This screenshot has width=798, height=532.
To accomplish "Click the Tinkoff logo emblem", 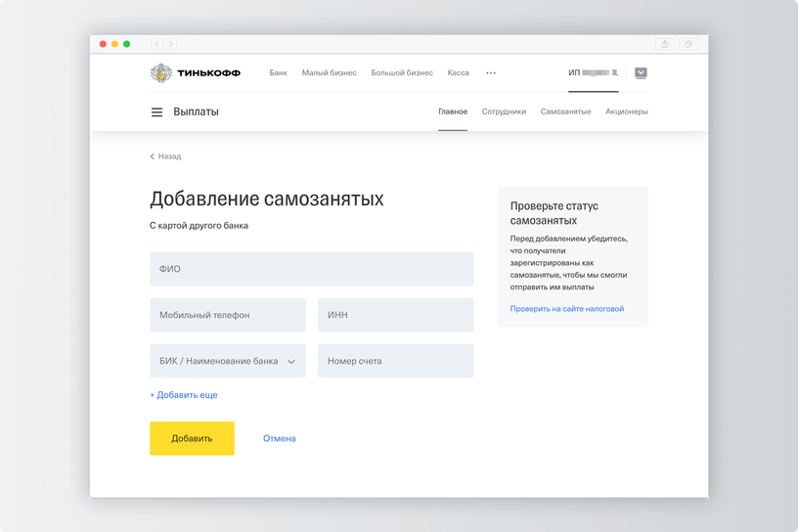I will coord(160,72).
